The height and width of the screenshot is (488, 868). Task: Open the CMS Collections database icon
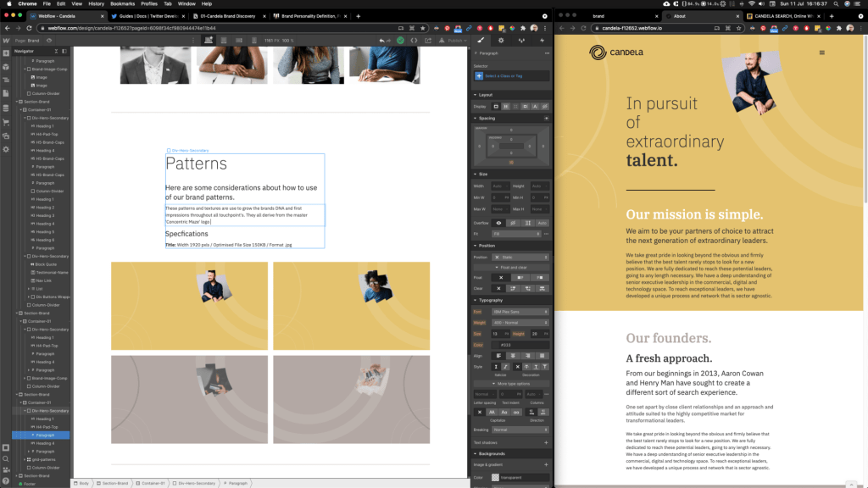(x=6, y=108)
